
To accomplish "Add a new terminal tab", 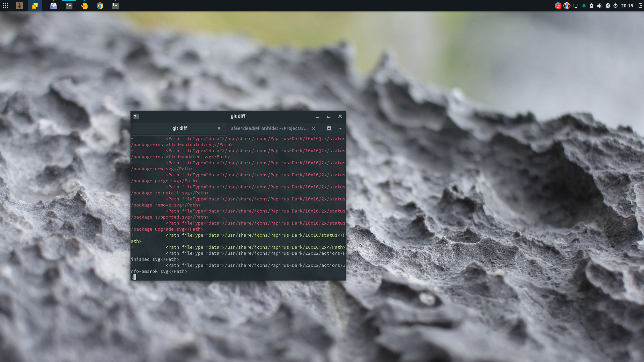I will 329,128.
